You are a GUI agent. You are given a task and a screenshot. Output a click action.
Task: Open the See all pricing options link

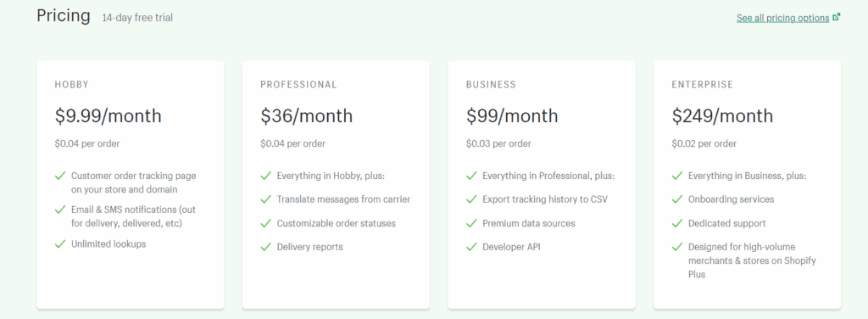point(782,18)
